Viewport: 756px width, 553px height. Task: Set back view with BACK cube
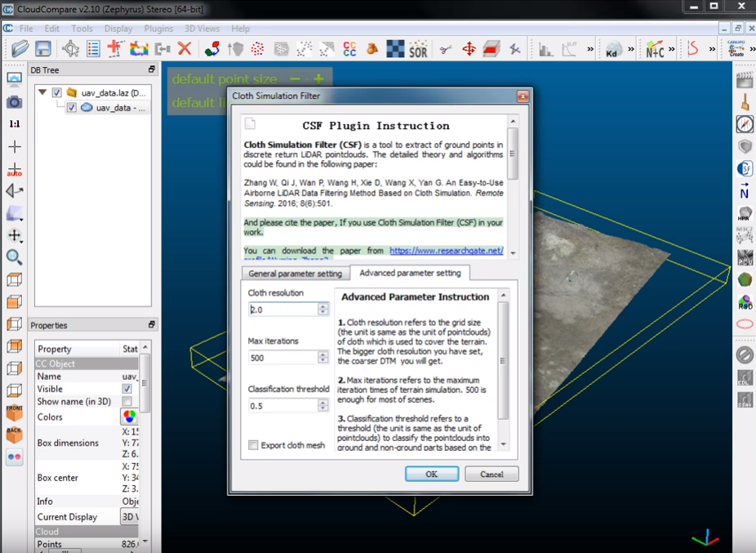[14, 435]
